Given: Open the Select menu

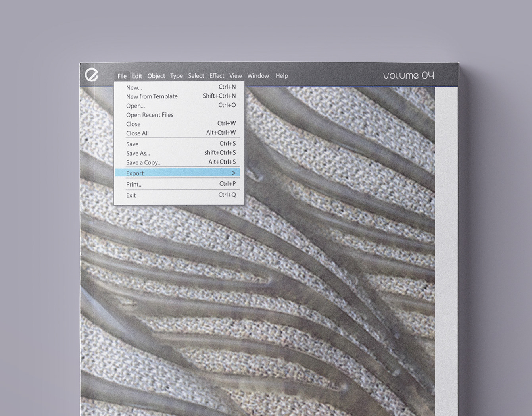Looking at the screenshot, I should (x=196, y=76).
